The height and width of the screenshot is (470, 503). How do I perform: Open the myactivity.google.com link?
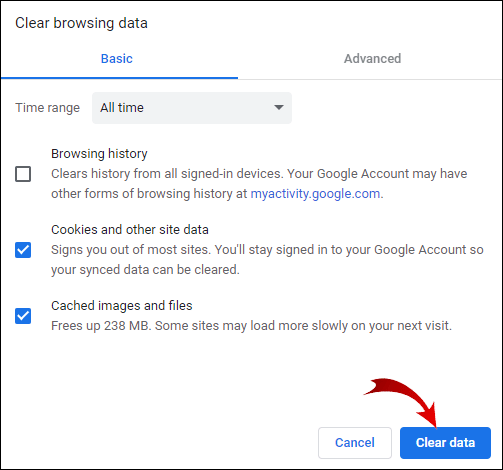(315, 194)
